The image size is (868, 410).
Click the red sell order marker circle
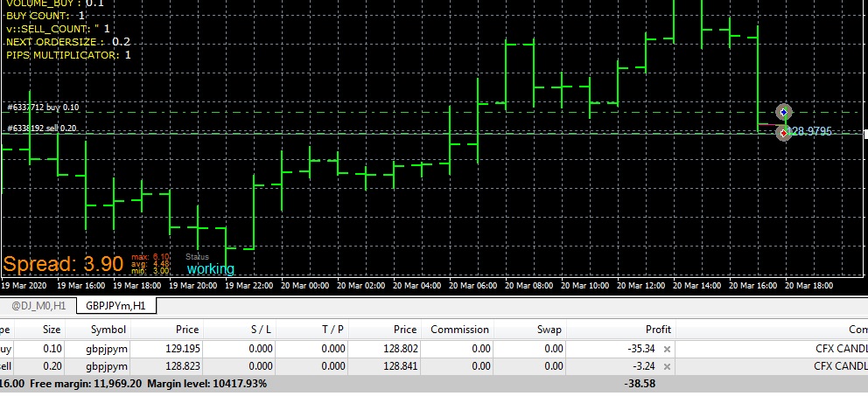tap(783, 134)
